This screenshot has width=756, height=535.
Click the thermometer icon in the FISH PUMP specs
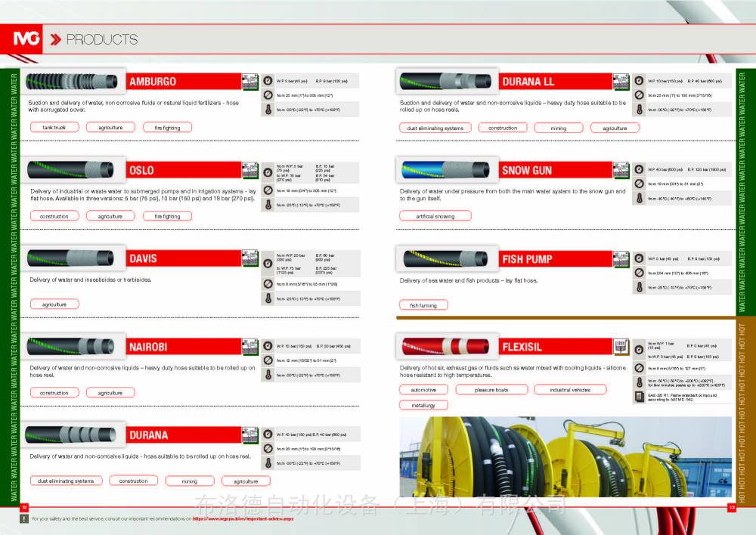(x=639, y=287)
